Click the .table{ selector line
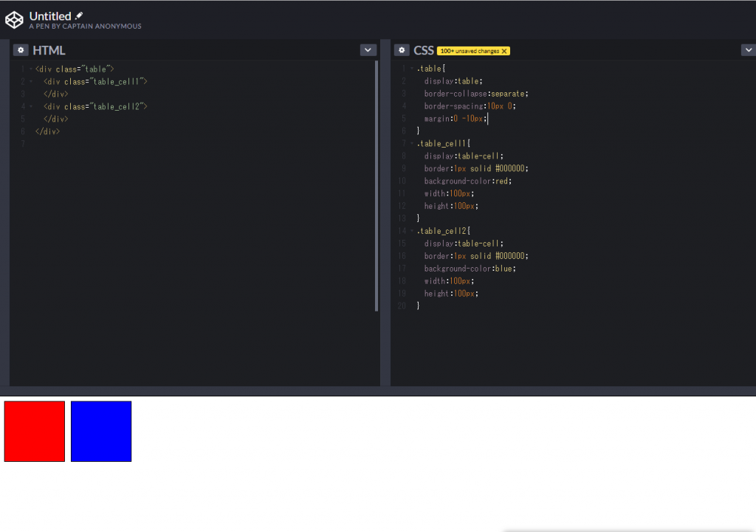Screen dimensions: 756x532 pyautogui.click(x=431, y=69)
